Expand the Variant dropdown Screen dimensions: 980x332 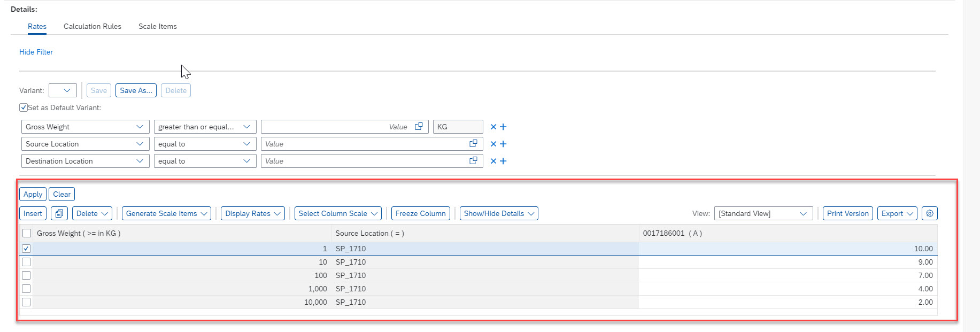63,90
